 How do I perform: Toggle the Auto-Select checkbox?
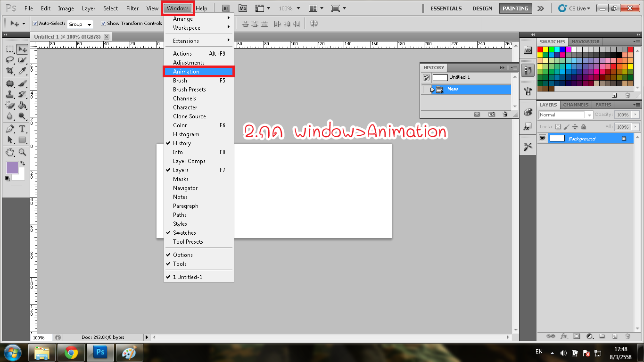(x=35, y=23)
